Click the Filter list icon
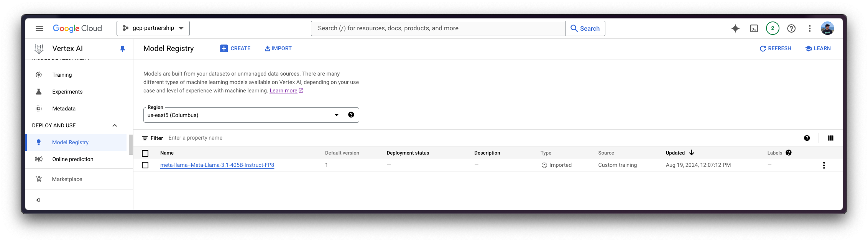 click(x=145, y=138)
